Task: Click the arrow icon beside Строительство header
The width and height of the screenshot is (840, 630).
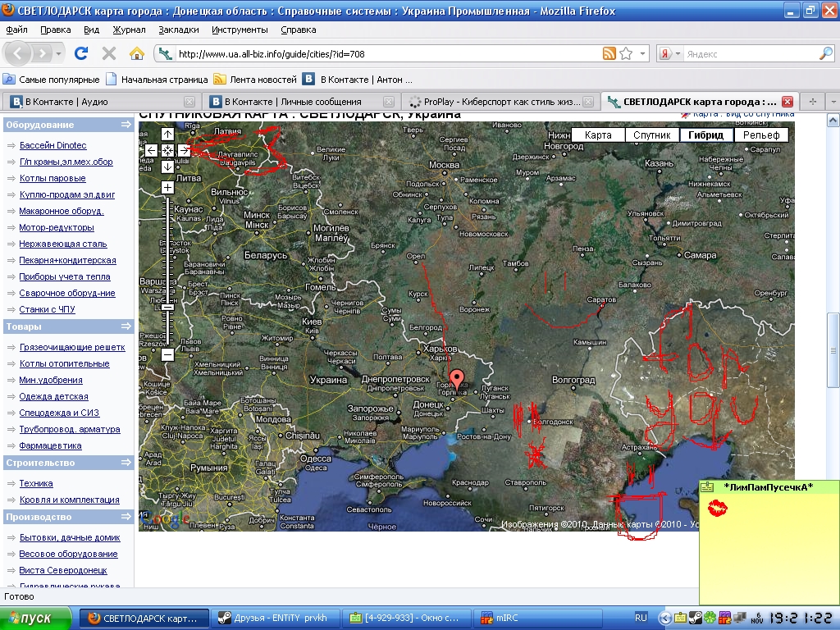Action: (126, 463)
